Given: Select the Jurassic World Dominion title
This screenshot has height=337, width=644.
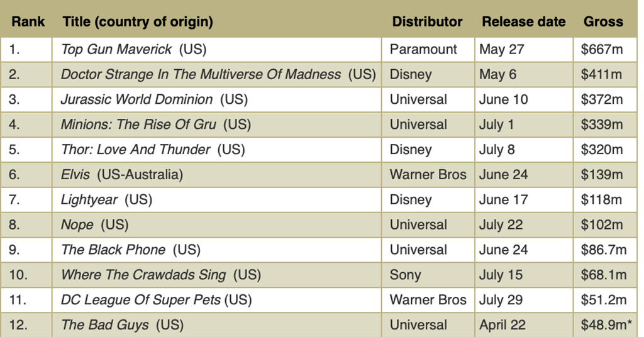Looking at the screenshot, I should [136, 99].
